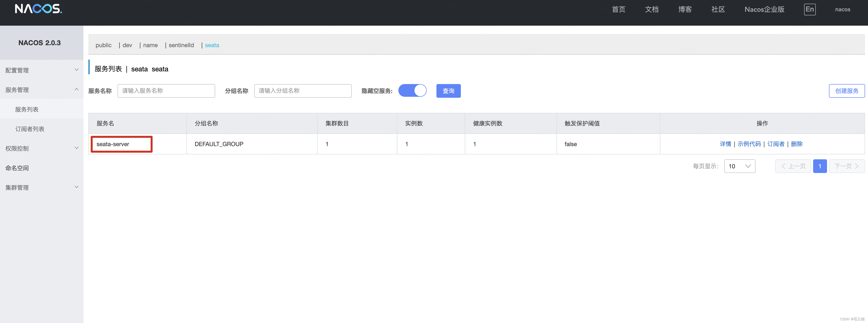Open 示例代码 for seata-server
Image resolution: width=868 pixels, height=323 pixels.
point(749,144)
